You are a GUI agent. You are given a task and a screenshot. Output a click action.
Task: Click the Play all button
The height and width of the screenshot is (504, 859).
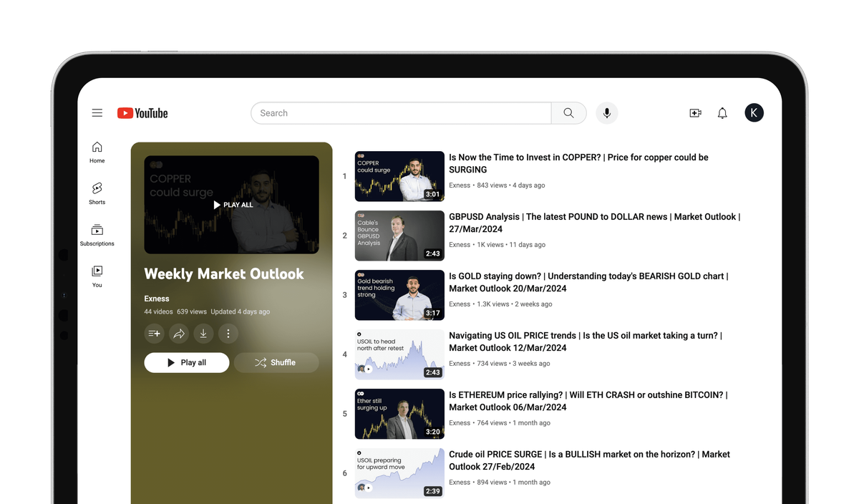(187, 362)
